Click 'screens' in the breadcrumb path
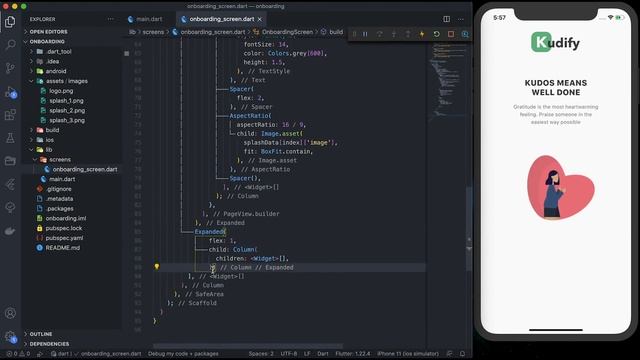This screenshot has width=640, height=360. [x=153, y=32]
